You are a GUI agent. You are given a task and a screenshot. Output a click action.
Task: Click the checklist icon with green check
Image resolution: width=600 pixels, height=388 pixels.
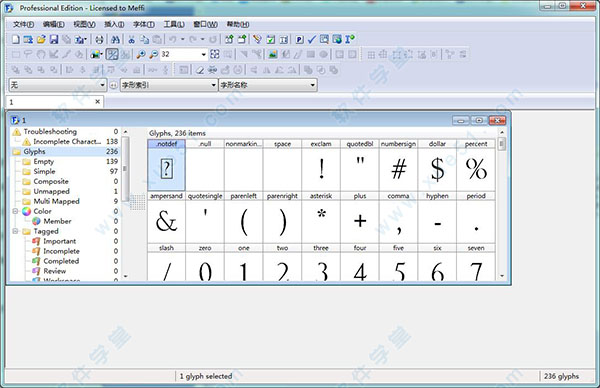(x=271, y=39)
